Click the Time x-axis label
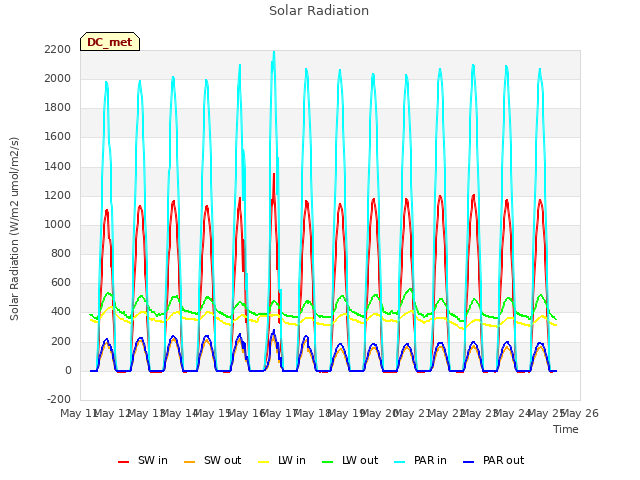This screenshot has height=480, width=640. (566, 429)
